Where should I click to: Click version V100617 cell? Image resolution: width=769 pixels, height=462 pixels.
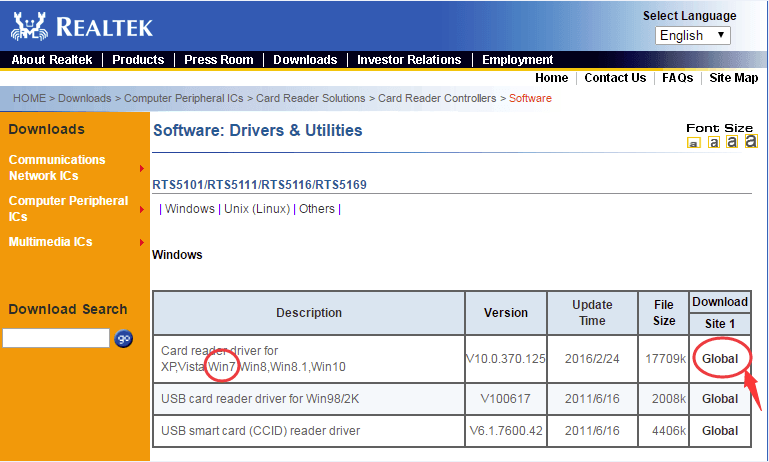[x=506, y=399]
